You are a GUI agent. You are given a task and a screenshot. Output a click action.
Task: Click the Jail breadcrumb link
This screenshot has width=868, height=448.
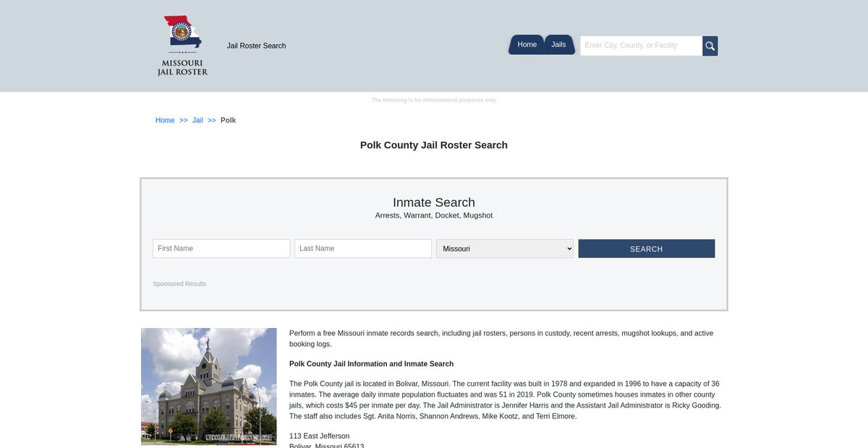tap(197, 120)
